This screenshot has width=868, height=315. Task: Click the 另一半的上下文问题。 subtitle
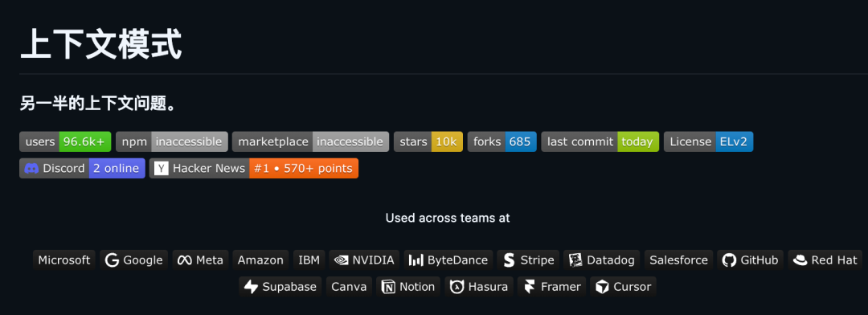click(x=98, y=104)
